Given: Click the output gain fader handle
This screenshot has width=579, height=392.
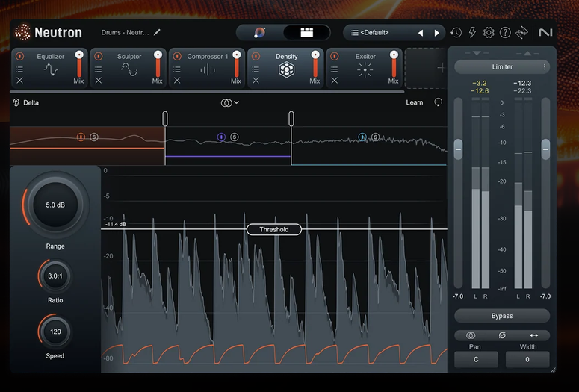Looking at the screenshot, I should point(545,149).
